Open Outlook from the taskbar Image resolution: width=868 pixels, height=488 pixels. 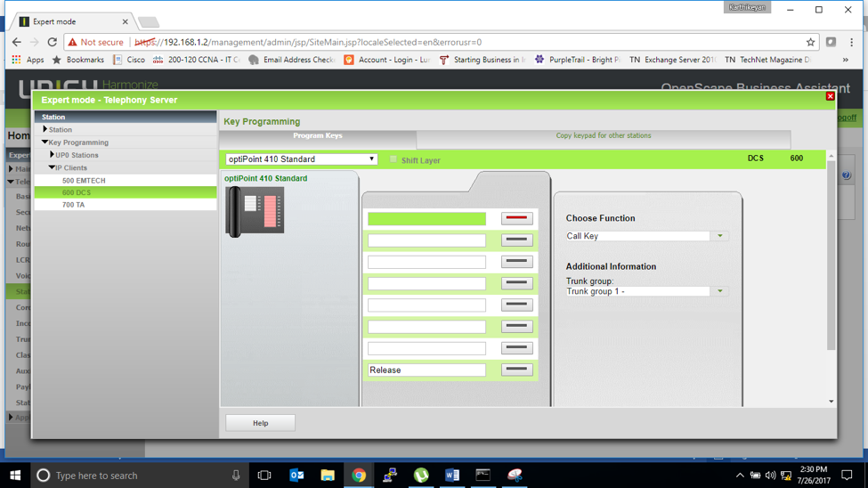pyautogui.click(x=296, y=476)
